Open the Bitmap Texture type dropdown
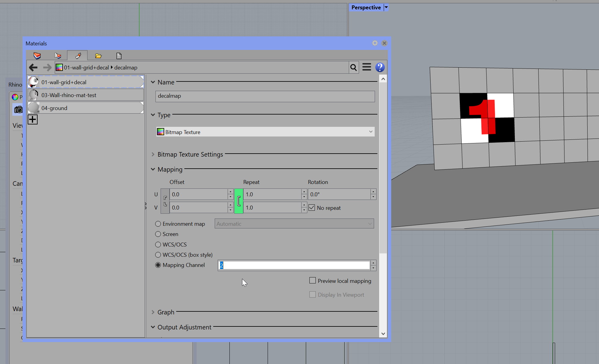The width and height of the screenshot is (599, 364). (265, 132)
